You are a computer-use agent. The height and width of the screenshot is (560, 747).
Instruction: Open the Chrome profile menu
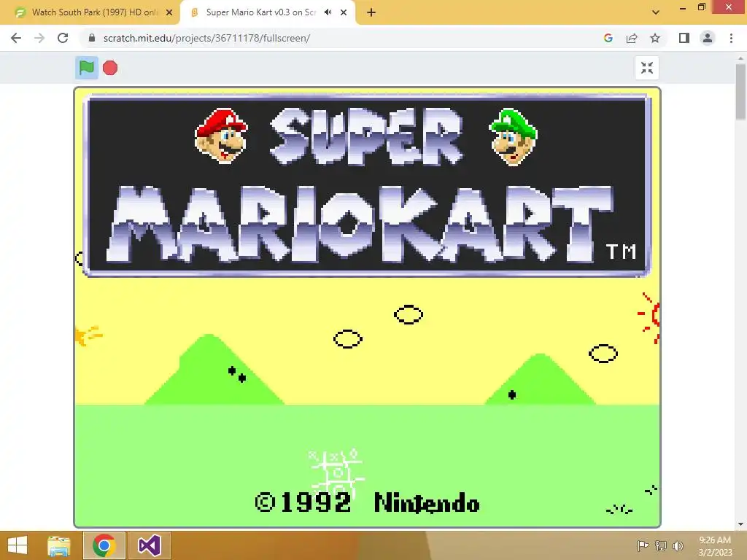[708, 38]
